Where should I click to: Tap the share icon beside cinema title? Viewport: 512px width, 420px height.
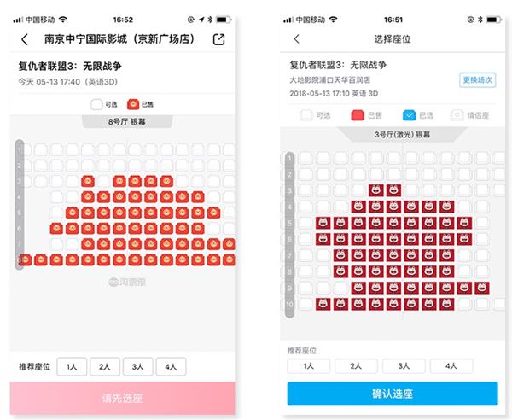coord(218,39)
